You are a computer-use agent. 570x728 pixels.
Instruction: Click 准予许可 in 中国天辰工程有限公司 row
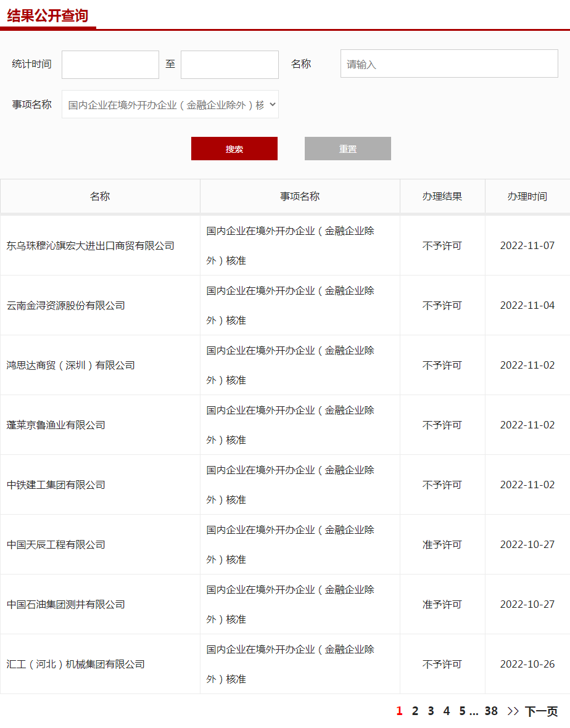(442, 544)
